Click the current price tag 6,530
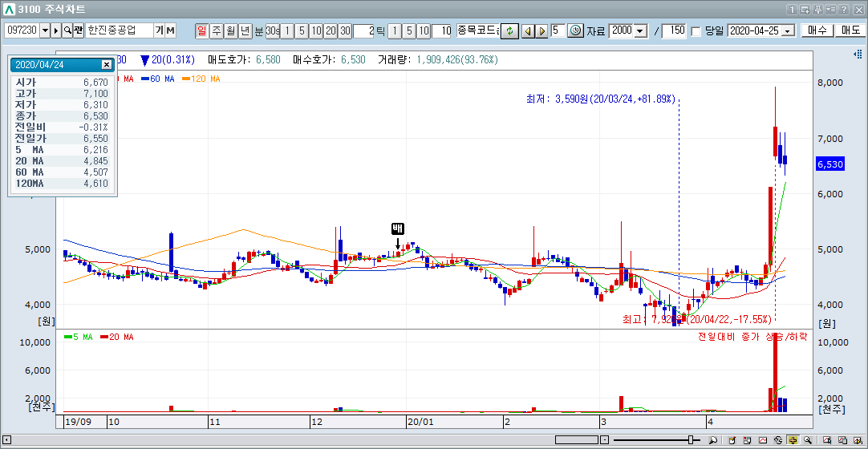 click(830, 164)
